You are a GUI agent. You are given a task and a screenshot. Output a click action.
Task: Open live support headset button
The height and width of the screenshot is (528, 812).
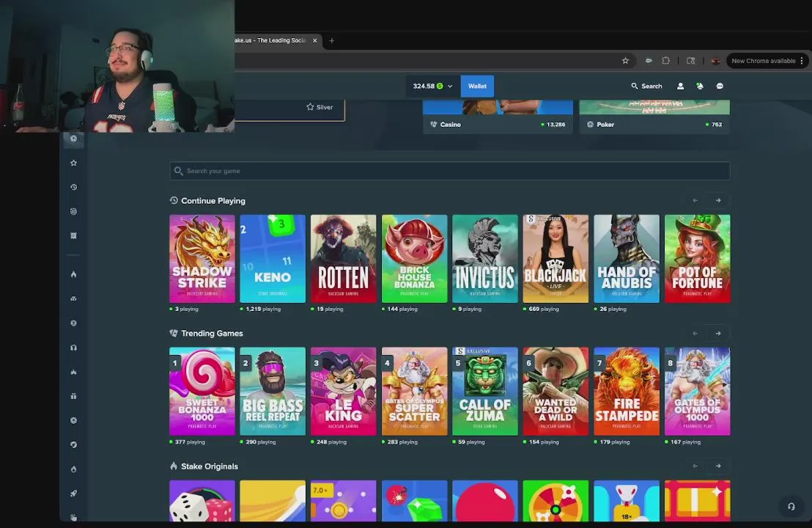pos(791,506)
